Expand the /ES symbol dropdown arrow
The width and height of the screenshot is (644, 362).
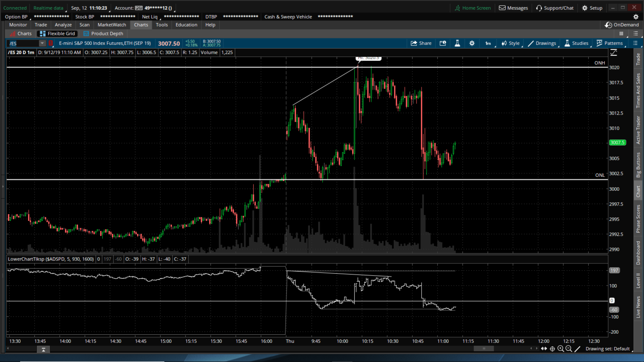(x=42, y=43)
